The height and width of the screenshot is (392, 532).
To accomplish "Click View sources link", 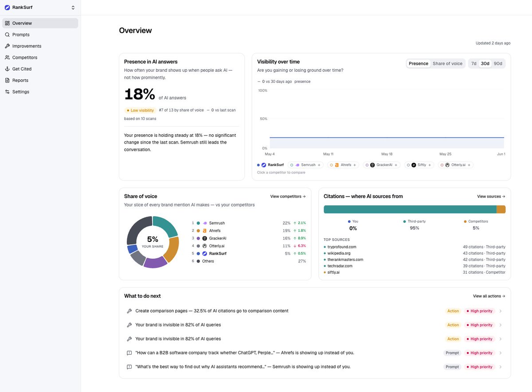I will [491, 196].
